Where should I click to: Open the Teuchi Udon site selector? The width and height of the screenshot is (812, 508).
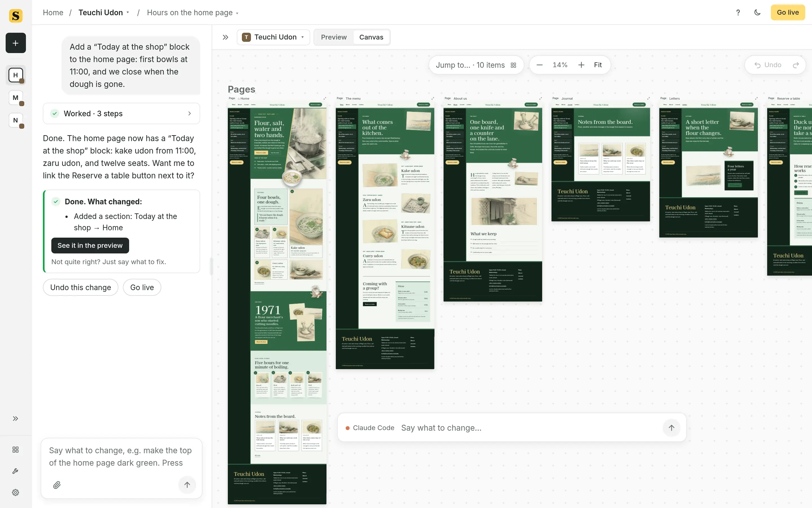[273, 37]
